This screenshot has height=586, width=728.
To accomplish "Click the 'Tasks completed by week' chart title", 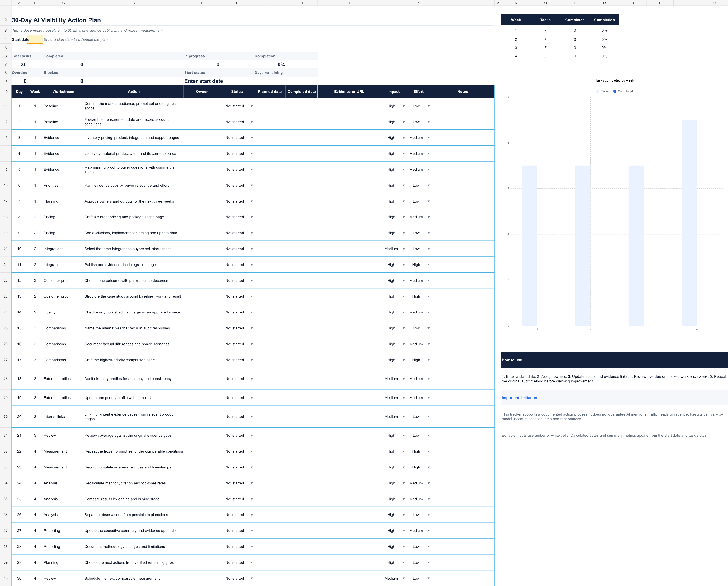I will click(x=615, y=80).
